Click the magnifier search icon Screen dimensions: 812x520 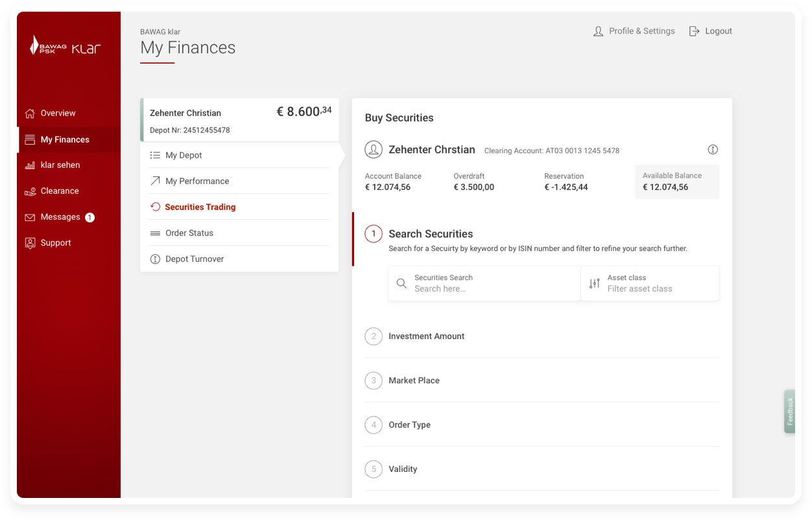click(401, 283)
